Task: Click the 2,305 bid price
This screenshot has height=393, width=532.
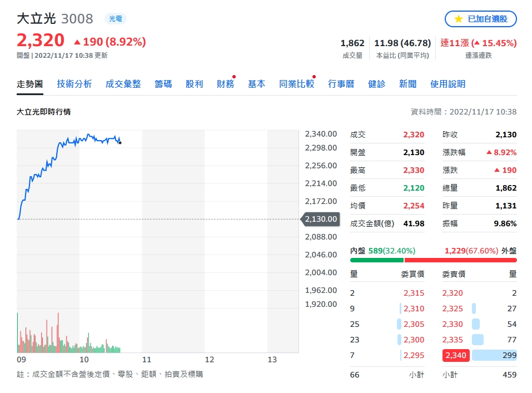Action: coord(414,324)
